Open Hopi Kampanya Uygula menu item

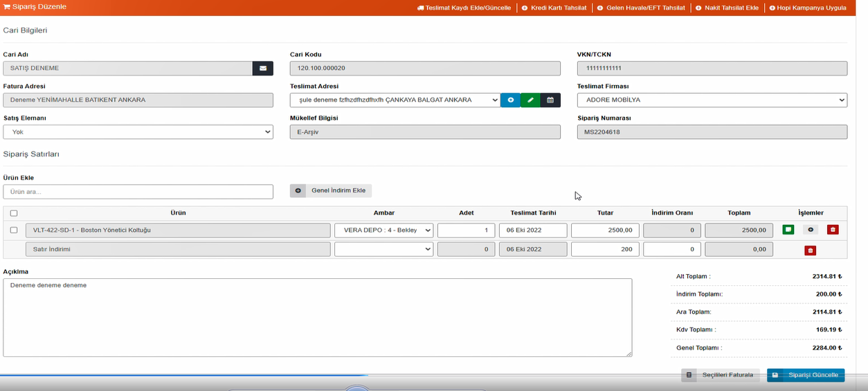(x=807, y=8)
